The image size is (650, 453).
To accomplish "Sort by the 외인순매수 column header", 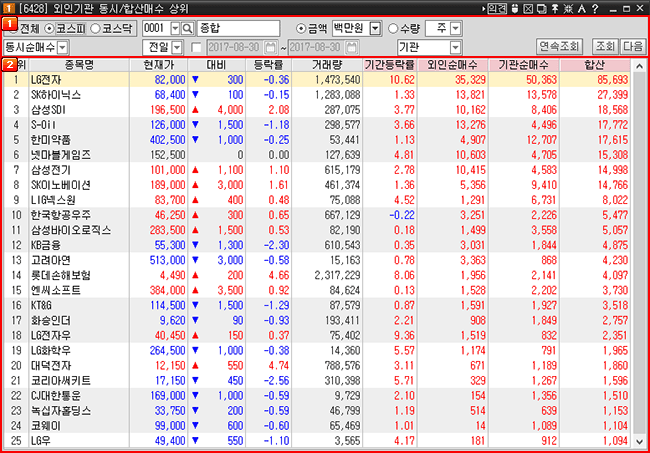I will click(x=453, y=65).
